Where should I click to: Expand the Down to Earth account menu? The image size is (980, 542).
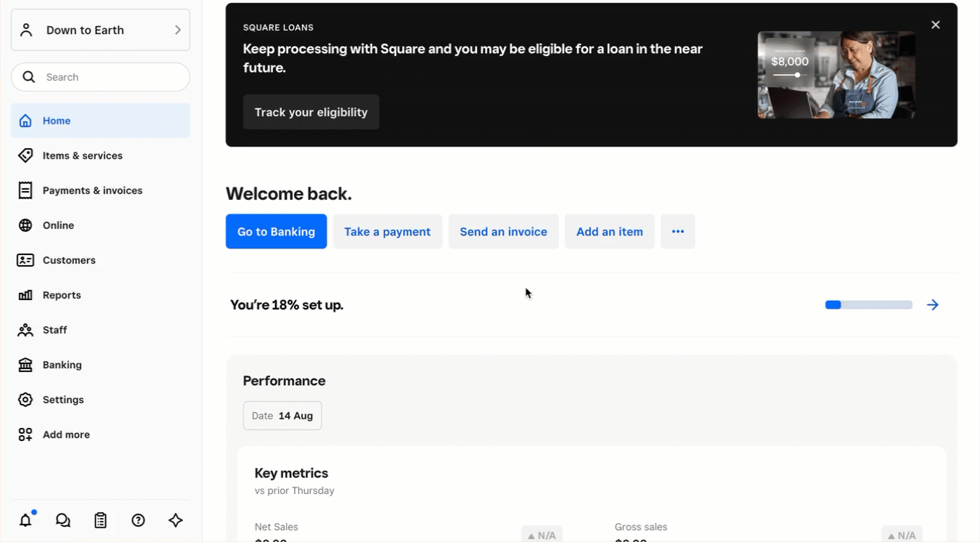(x=100, y=30)
